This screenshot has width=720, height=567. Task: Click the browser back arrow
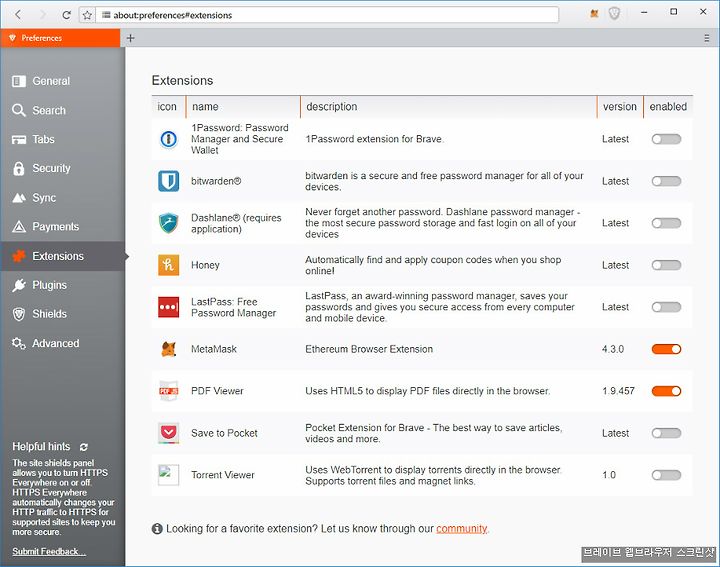click(18, 15)
